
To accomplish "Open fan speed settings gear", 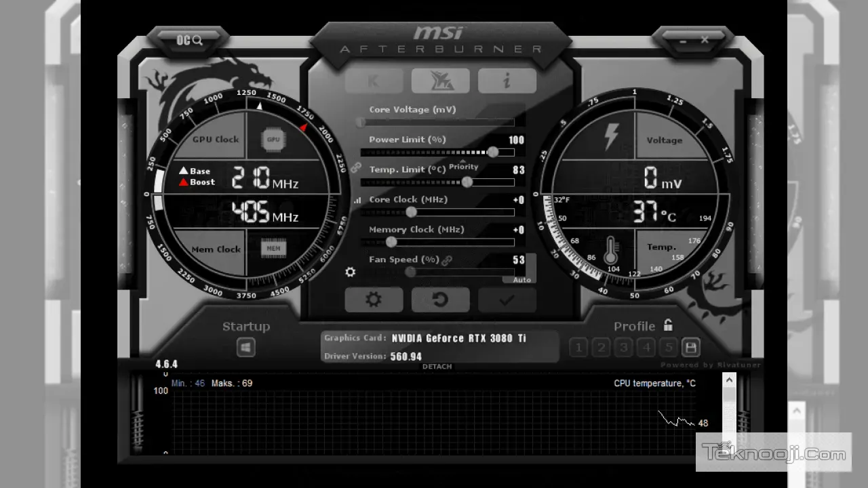I will coord(350,272).
